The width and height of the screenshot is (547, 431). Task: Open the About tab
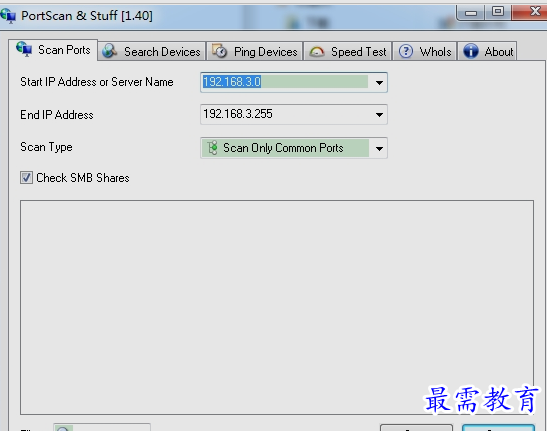tap(487, 52)
